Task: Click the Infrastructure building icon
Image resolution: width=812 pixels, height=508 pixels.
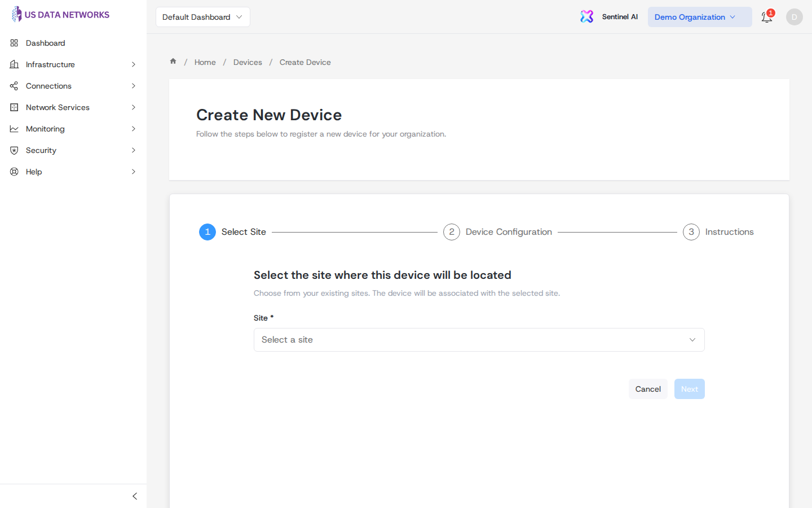Action: pos(14,64)
